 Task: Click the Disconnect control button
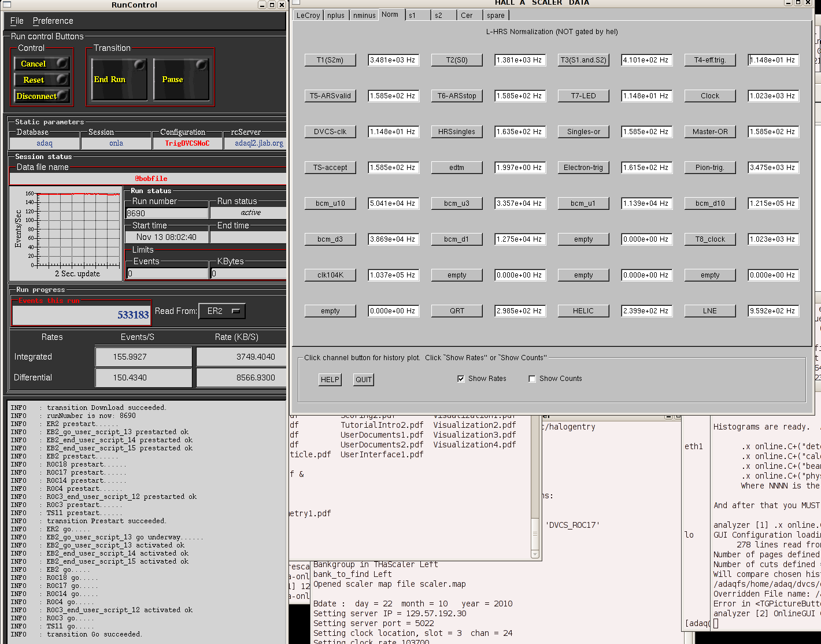(42, 96)
